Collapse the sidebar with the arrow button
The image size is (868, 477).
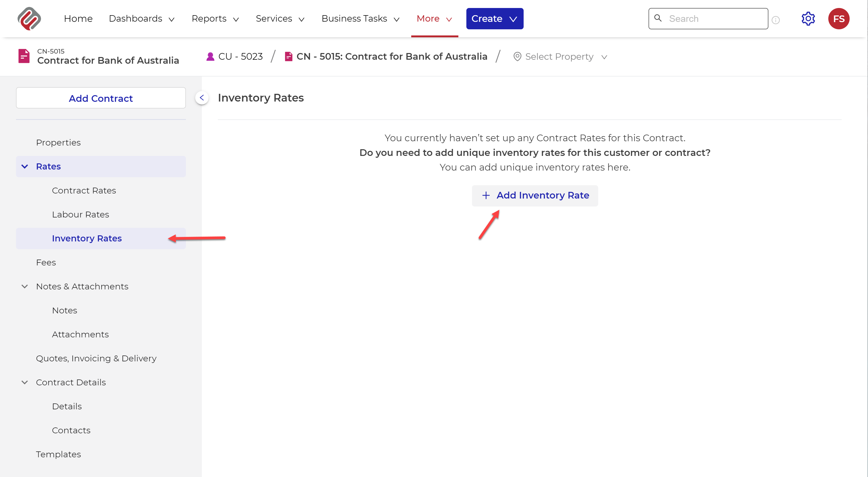pyautogui.click(x=202, y=98)
